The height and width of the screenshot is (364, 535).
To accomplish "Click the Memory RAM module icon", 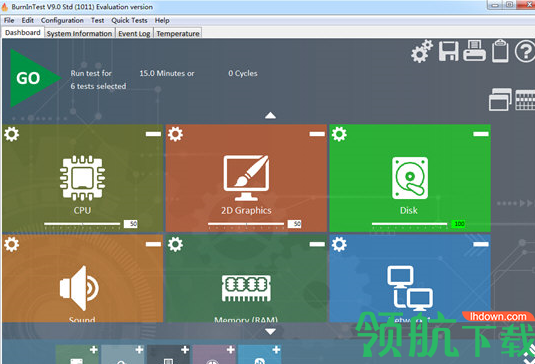I will [x=246, y=288].
